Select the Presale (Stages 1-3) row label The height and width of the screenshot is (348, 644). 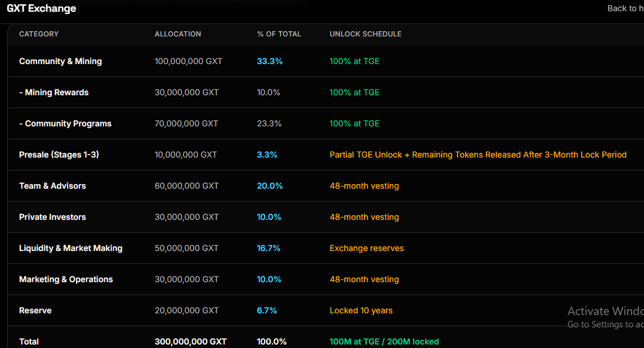pos(59,155)
